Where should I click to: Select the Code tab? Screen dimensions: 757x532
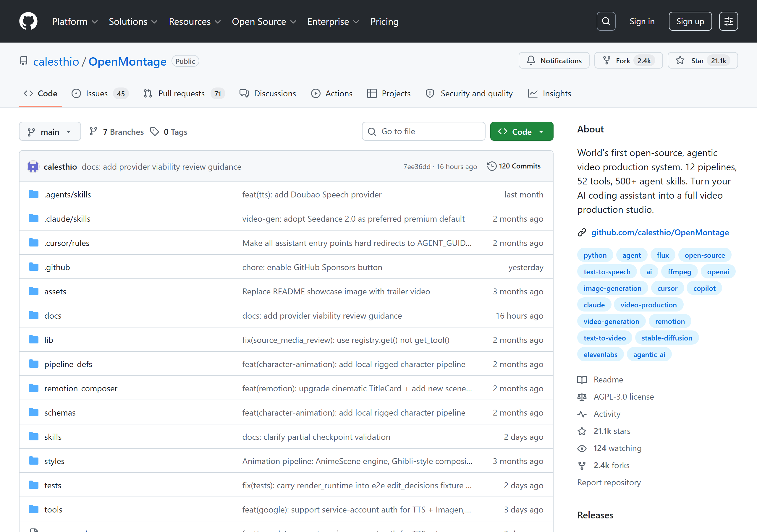41,94
